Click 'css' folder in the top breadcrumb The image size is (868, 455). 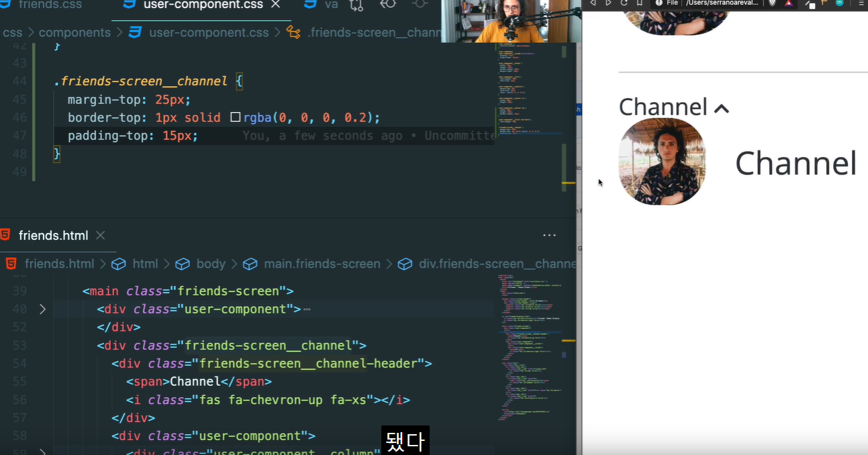point(13,32)
